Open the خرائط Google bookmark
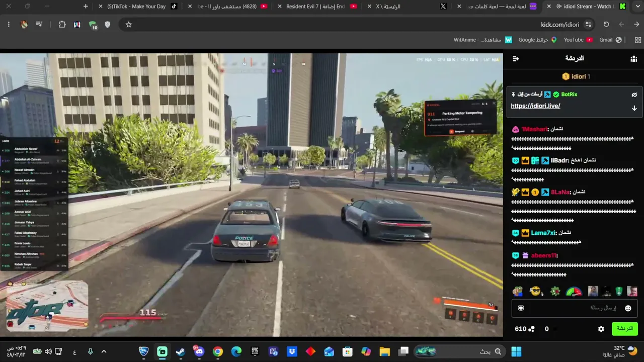 click(x=537, y=40)
